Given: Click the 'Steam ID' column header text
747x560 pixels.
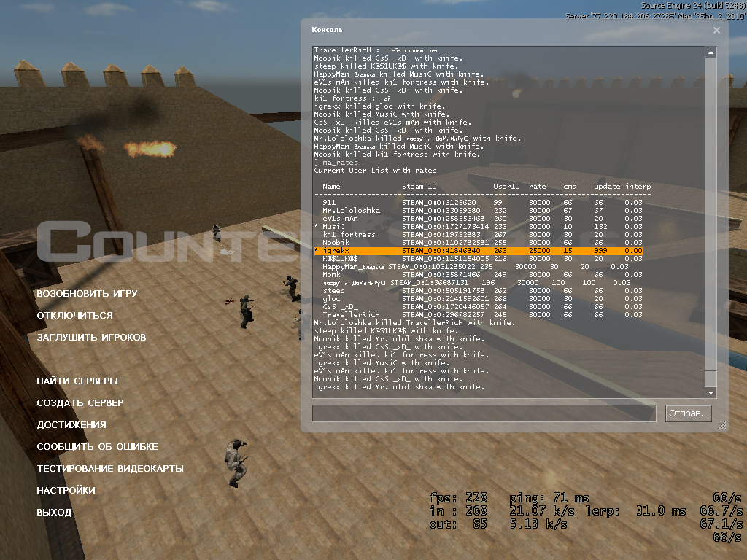Looking at the screenshot, I should (x=419, y=186).
